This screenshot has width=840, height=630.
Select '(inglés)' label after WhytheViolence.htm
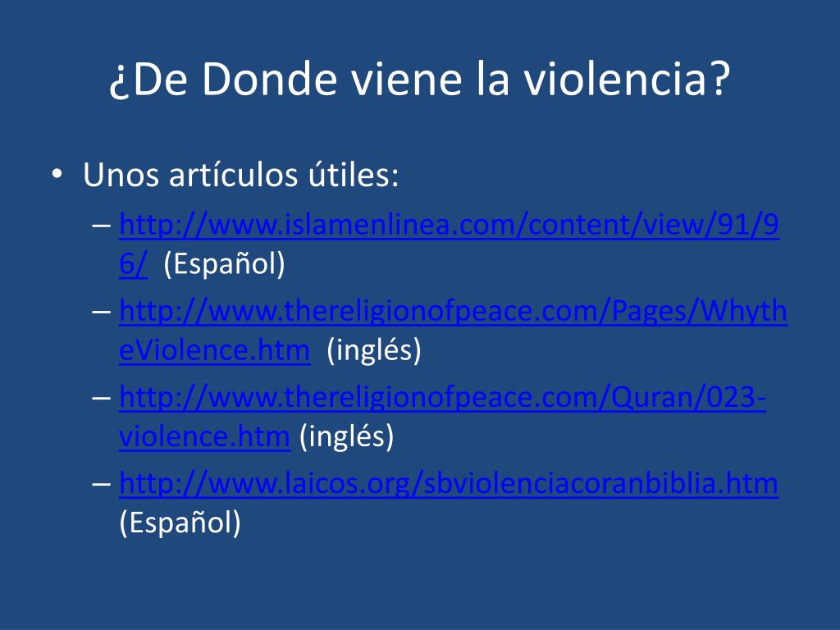[x=374, y=349]
